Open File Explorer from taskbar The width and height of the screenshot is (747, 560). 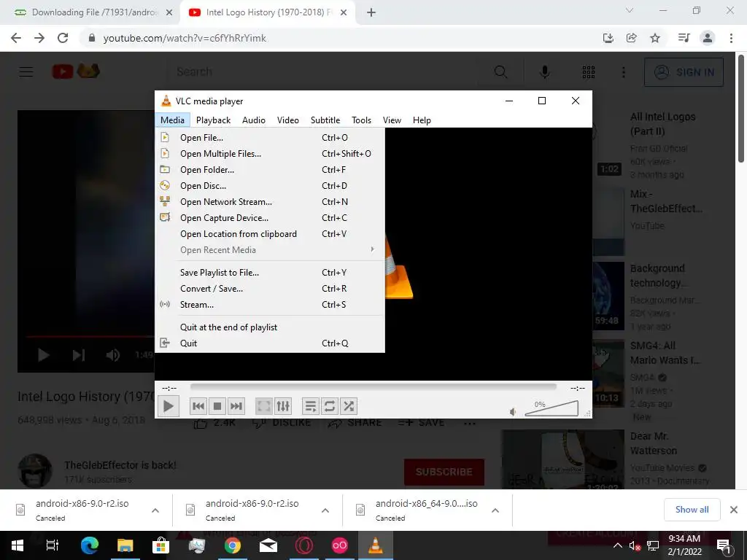pos(125,545)
